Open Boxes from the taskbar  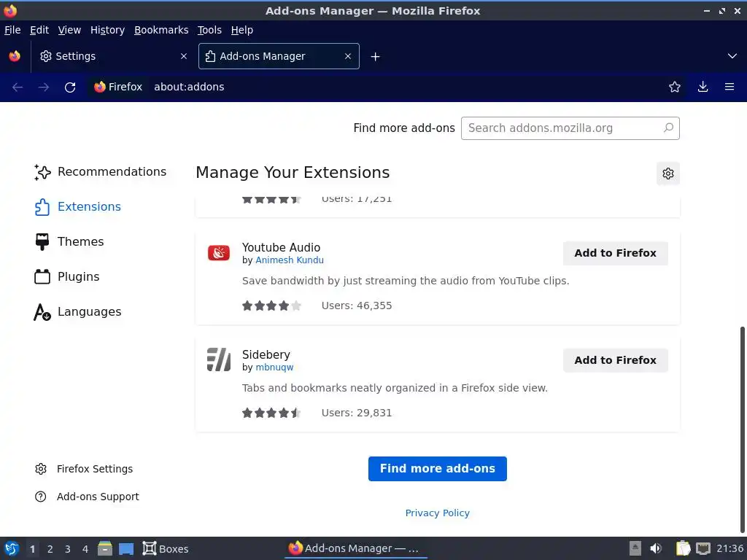click(x=166, y=548)
